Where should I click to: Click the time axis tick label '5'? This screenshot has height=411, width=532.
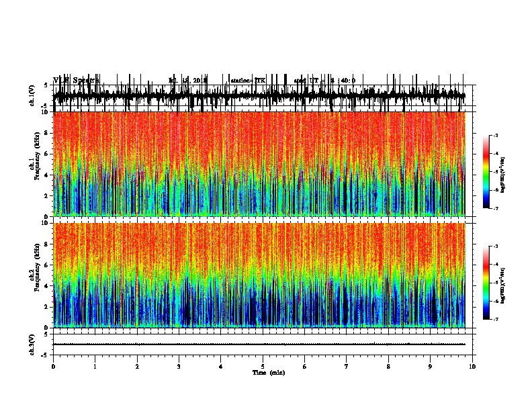[x=263, y=367]
